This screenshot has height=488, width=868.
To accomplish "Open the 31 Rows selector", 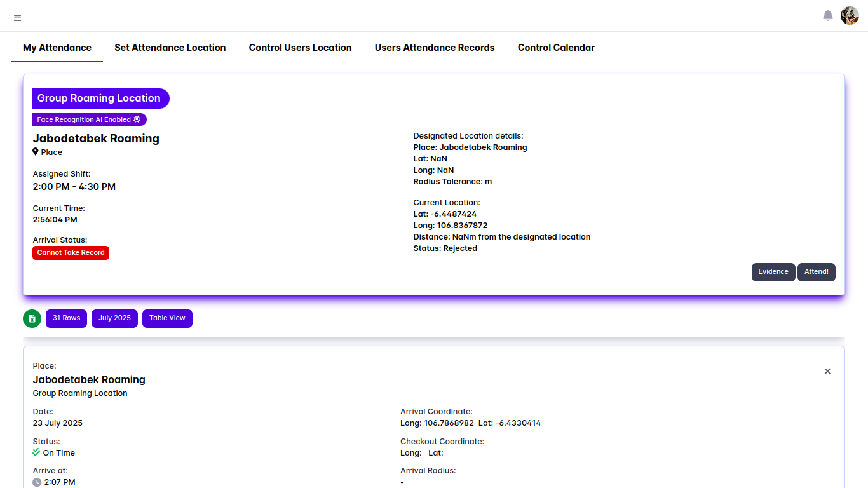I will (66, 318).
